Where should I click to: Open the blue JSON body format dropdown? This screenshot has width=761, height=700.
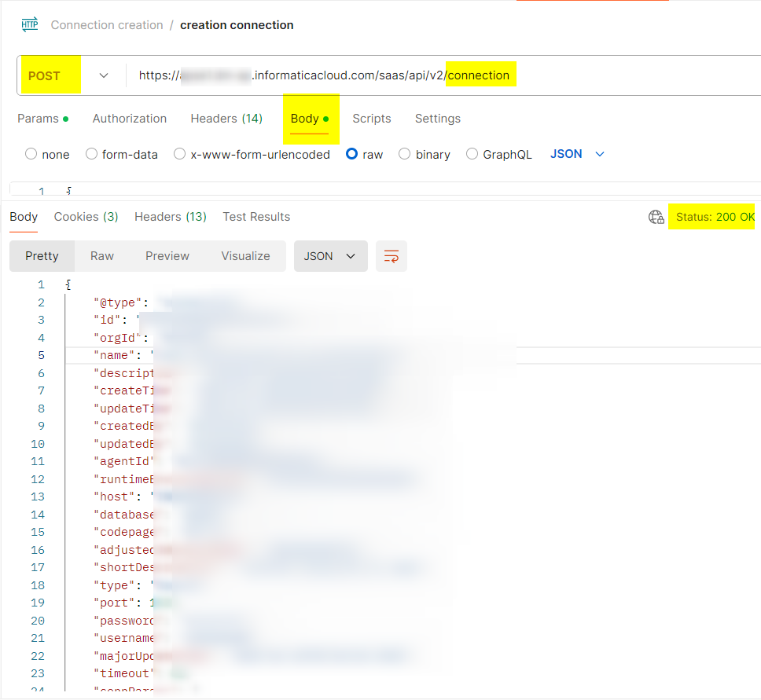tap(577, 154)
